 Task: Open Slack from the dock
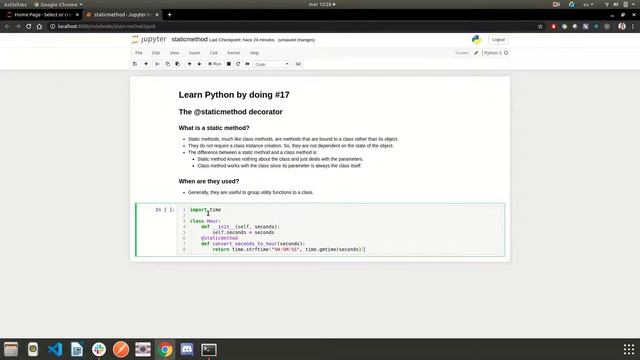coord(99,349)
